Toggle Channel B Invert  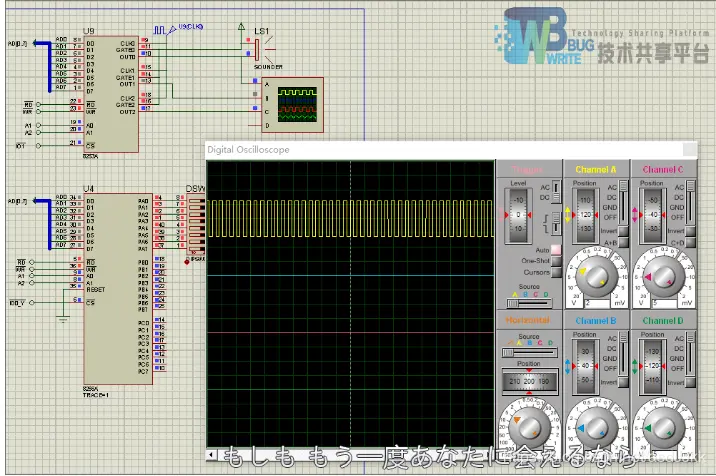[x=623, y=382]
